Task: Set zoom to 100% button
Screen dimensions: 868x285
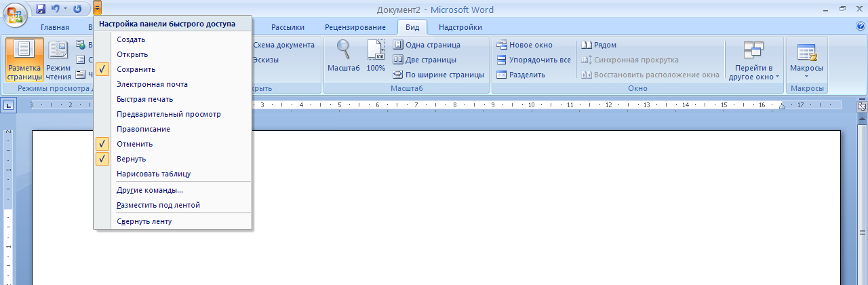Action: pyautogui.click(x=376, y=56)
